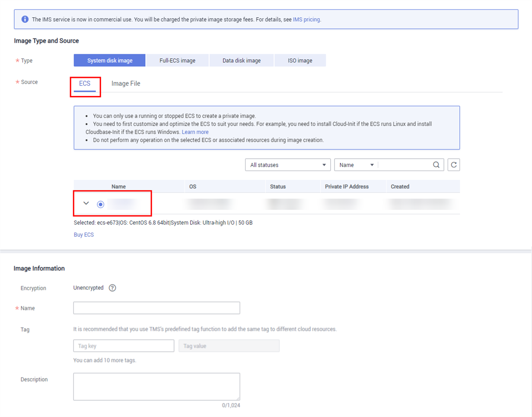Open the IMS pricing link
Image resolution: width=532 pixels, height=417 pixels.
306,19
